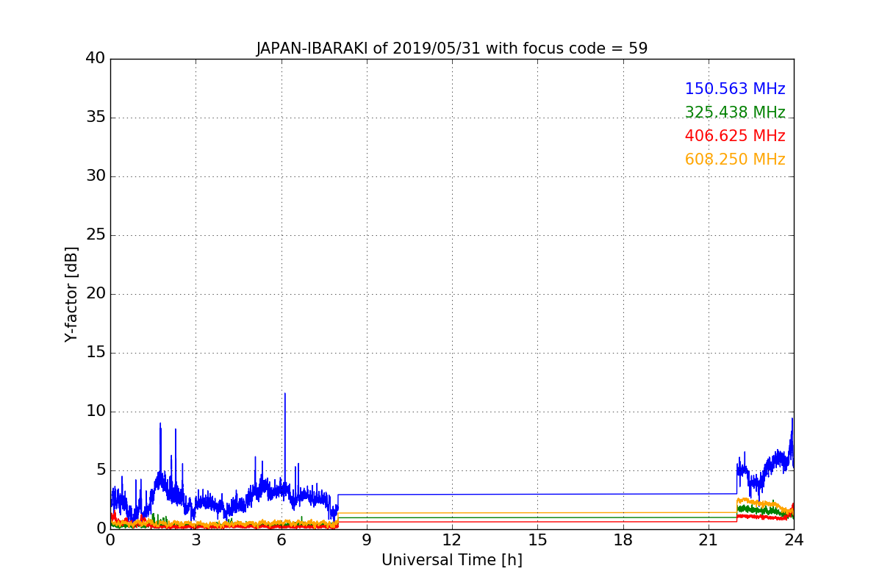This screenshot has width=882, height=588.
Task: Click the flat orange line at 12 hours
Action: (x=452, y=513)
